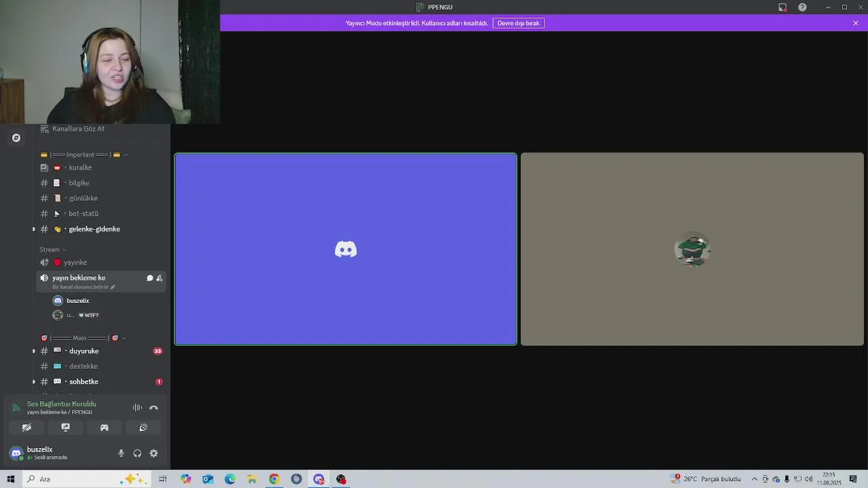Image resolution: width=868 pixels, height=488 pixels.
Task: Open Outlook from taskbar
Action: pyautogui.click(x=208, y=479)
